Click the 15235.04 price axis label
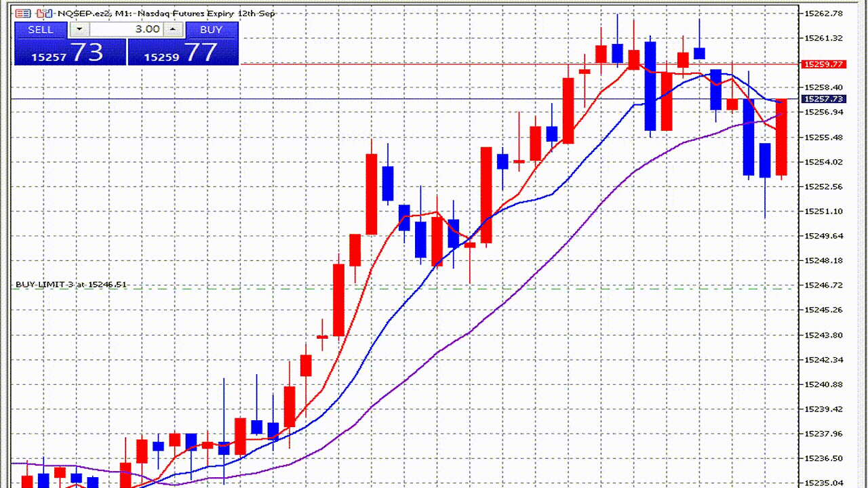Image resolution: width=868 pixels, height=488 pixels. click(823, 483)
